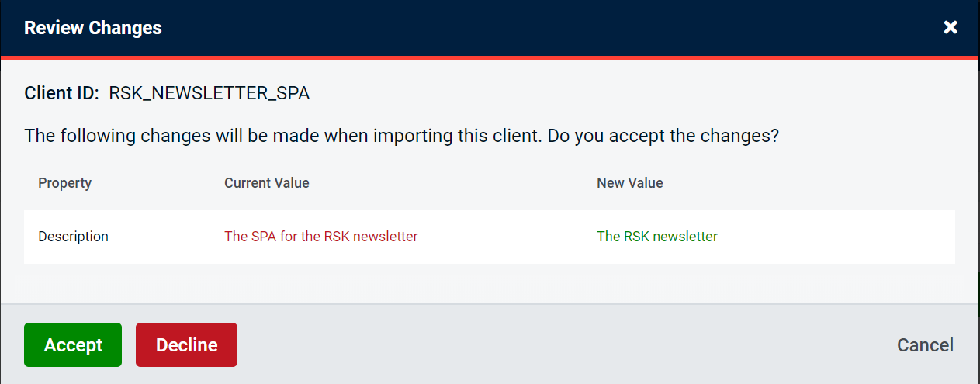This screenshot has width=980, height=384.
Task: Click the New Value column header
Action: (x=629, y=183)
